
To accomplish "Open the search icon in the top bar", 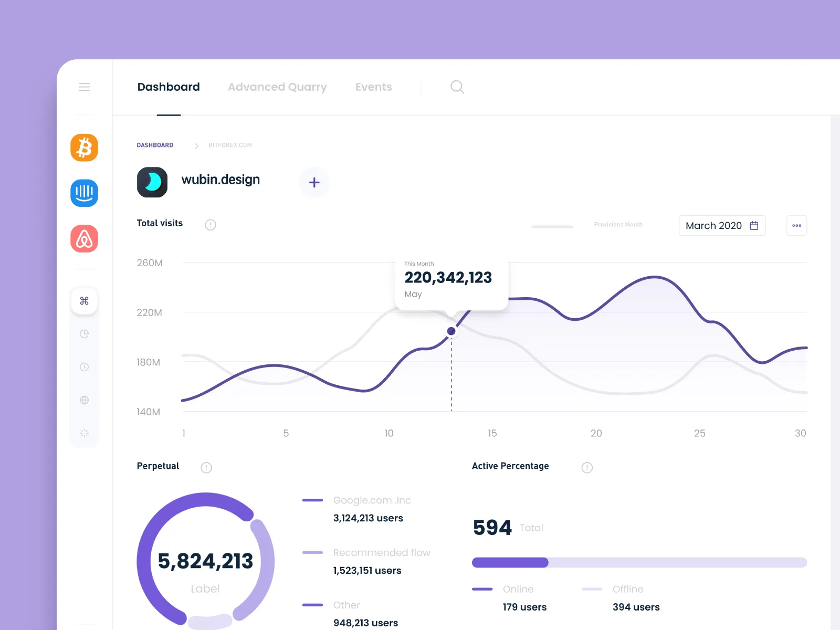I will pos(457,87).
